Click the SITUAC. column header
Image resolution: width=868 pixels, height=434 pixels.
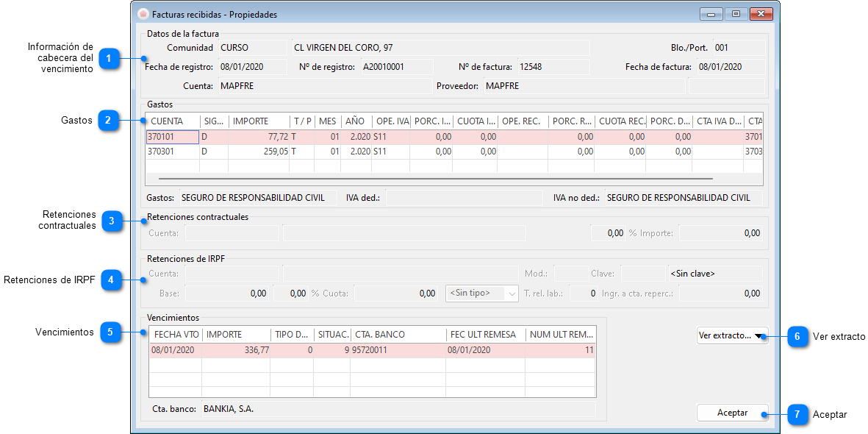(x=332, y=335)
